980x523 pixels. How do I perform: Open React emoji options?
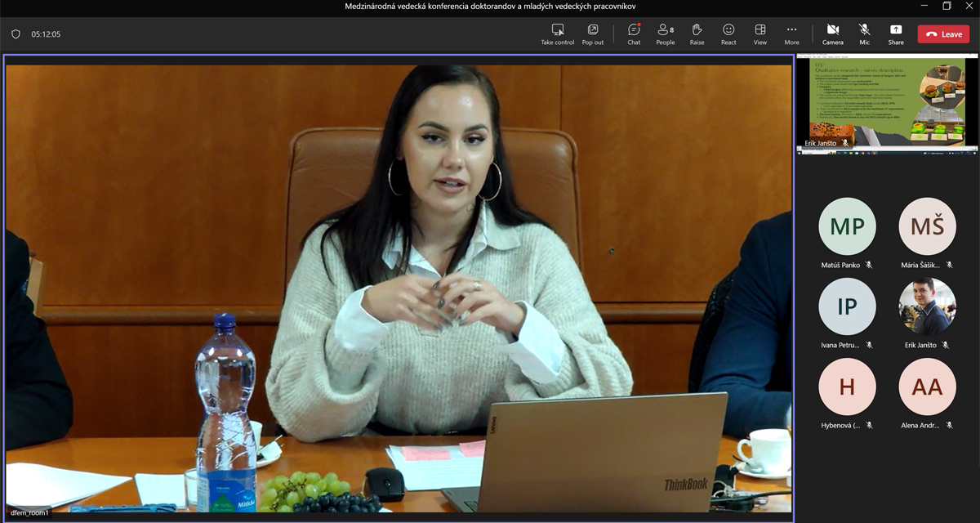[728, 34]
